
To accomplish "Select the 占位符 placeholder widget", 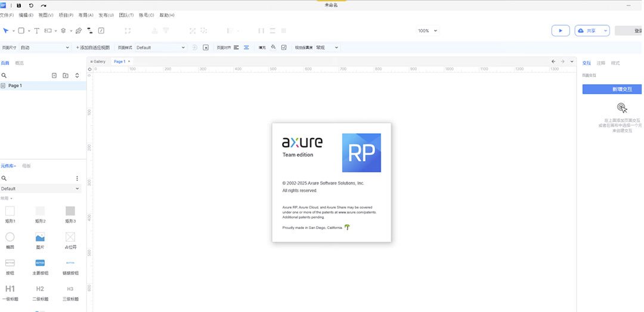I will (70, 237).
